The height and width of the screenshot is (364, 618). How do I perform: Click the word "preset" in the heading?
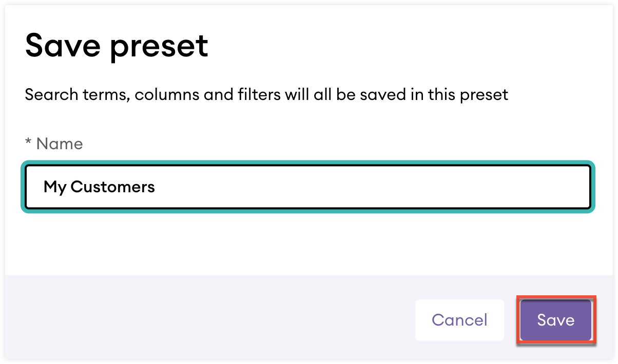pyautogui.click(x=159, y=47)
